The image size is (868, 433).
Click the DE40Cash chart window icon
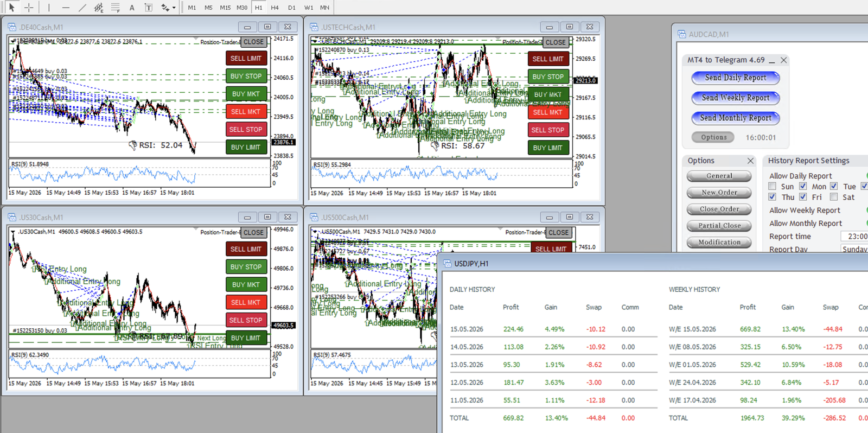[x=12, y=27]
